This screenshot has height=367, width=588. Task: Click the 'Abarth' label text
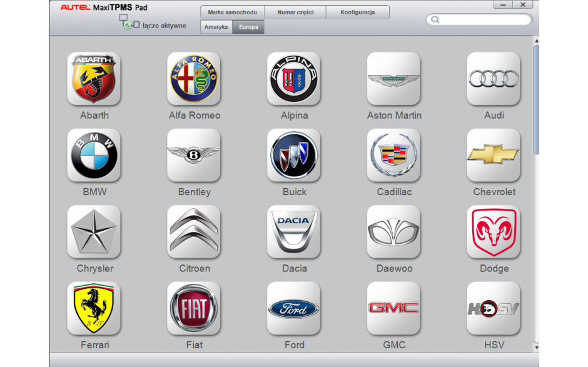coord(94,116)
